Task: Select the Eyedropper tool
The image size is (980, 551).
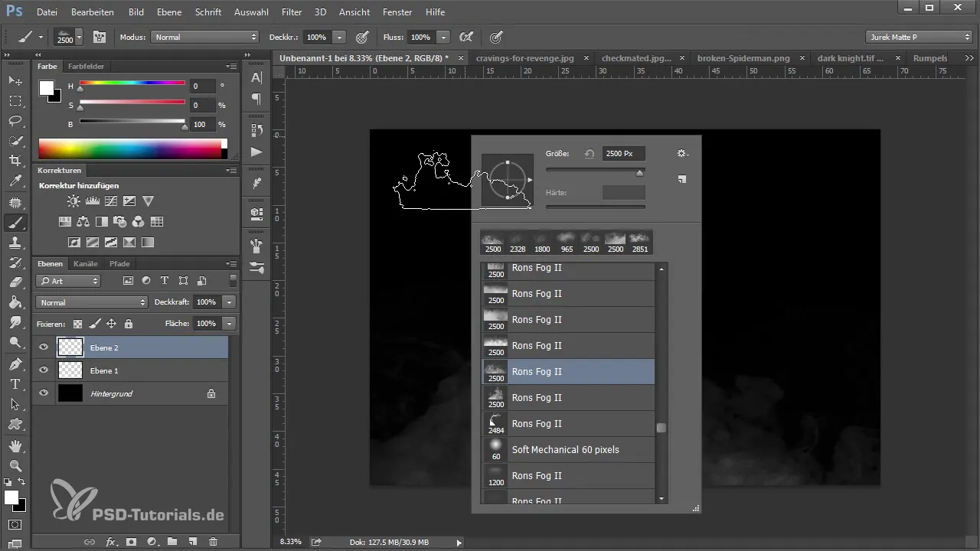Action: coord(15,181)
